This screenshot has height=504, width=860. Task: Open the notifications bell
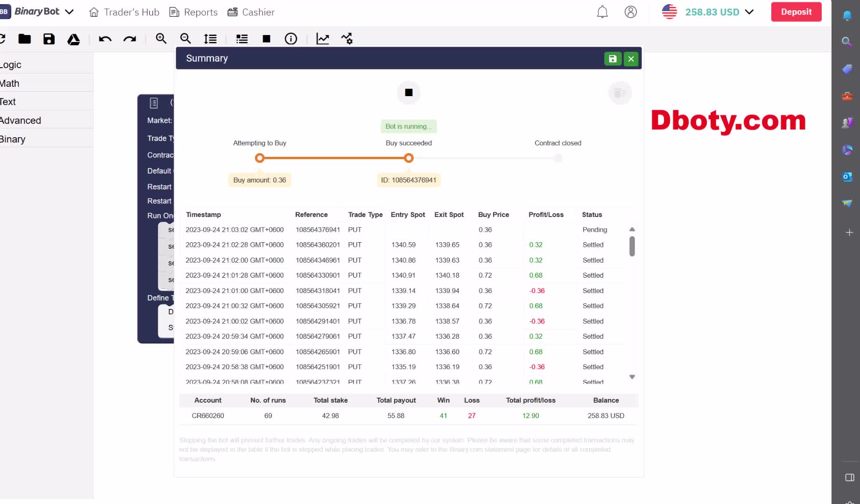[602, 12]
